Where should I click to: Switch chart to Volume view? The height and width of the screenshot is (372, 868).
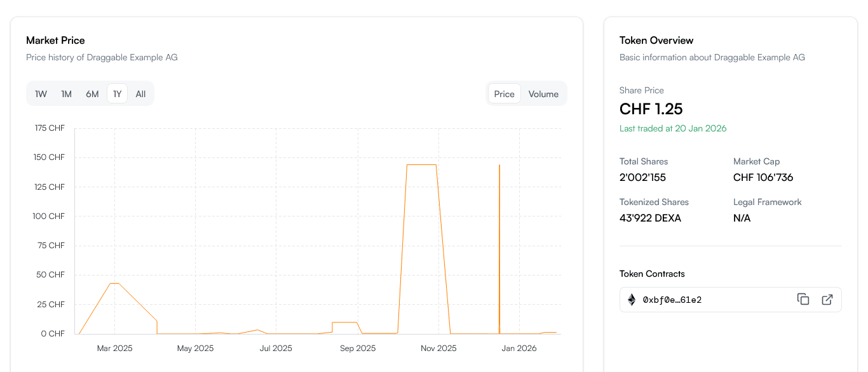point(543,94)
